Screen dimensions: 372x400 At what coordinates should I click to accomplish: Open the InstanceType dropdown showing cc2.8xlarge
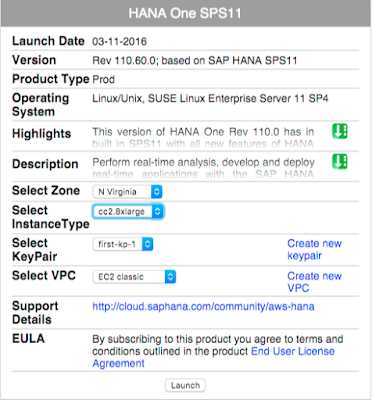coord(127,211)
